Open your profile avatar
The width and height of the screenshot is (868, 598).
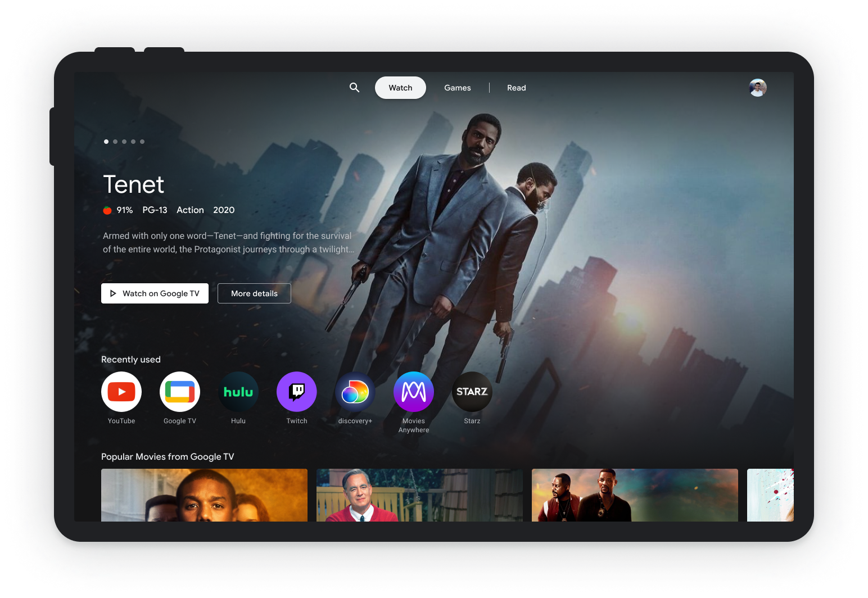(757, 88)
